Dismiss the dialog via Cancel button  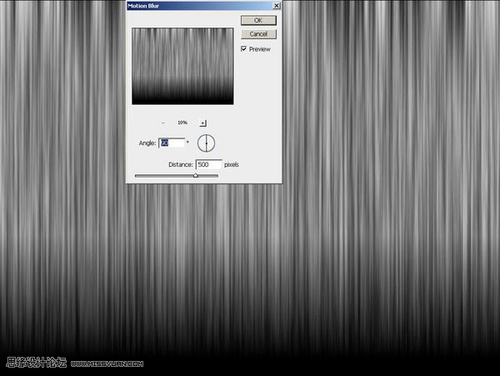[259, 34]
